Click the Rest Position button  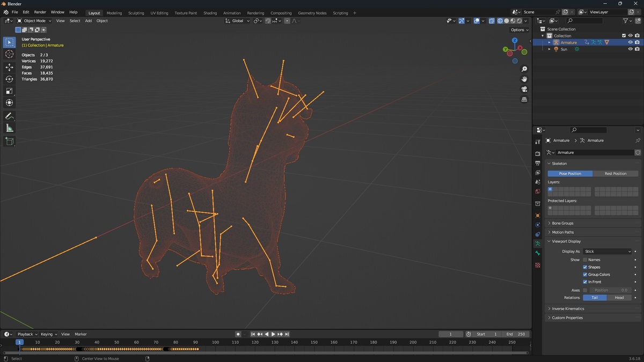(x=616, y=173)
